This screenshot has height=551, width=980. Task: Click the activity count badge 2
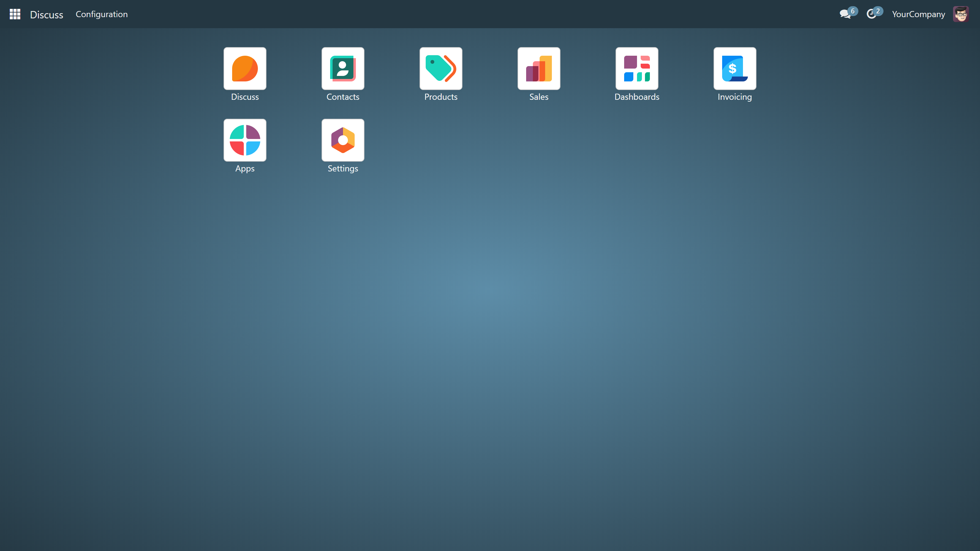pyautogui.click(x=878, y=11)
